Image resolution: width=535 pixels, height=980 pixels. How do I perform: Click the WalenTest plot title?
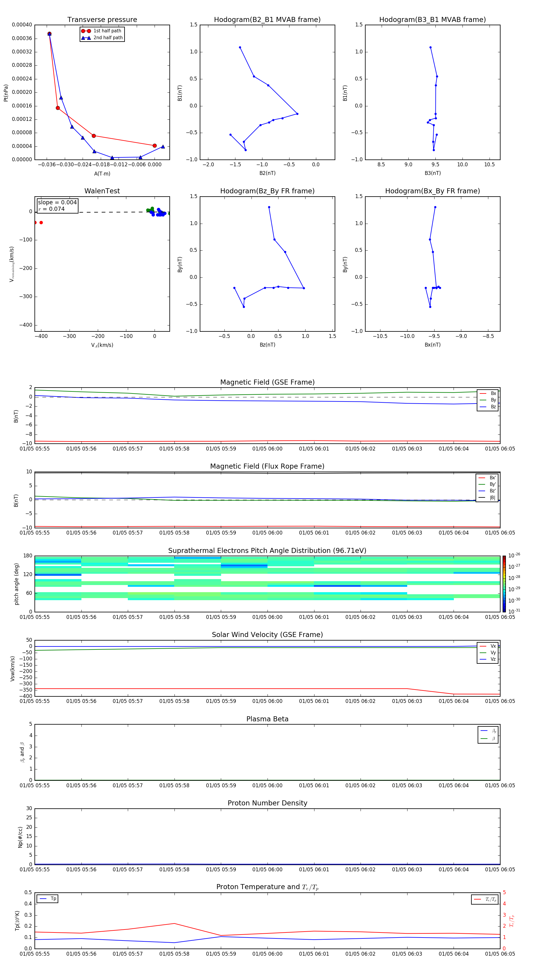click(102, 191)
